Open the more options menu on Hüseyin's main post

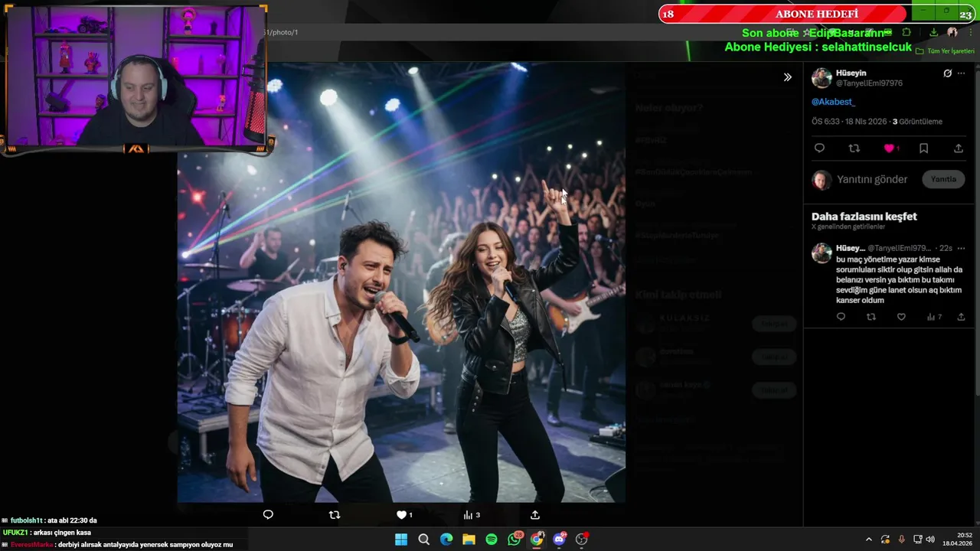(x=962, y=73)
